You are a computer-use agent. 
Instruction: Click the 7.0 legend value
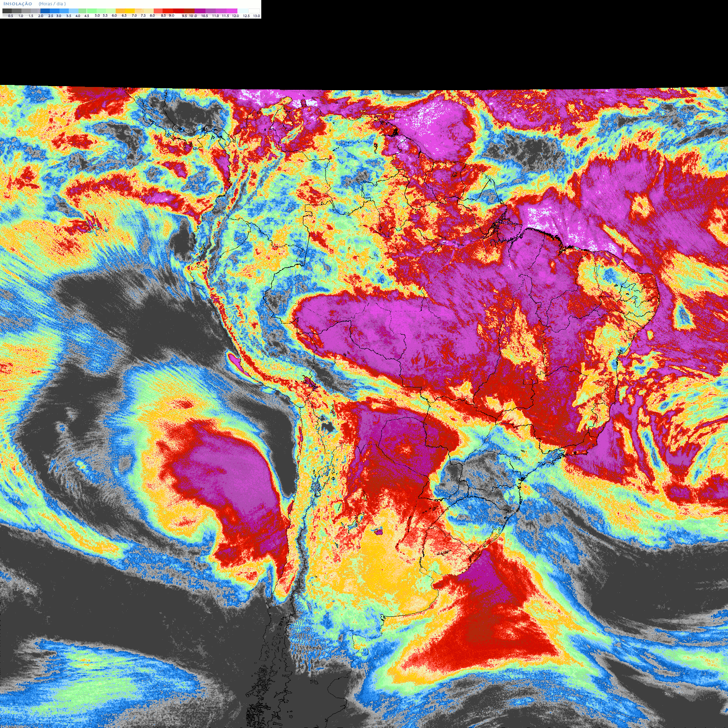(x=134, y=15)
